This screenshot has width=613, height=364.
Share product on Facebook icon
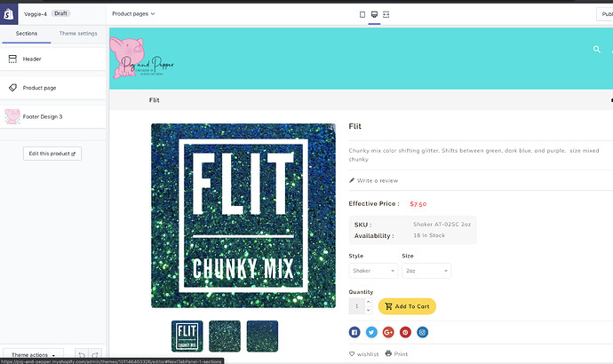[x=354, y=332]
